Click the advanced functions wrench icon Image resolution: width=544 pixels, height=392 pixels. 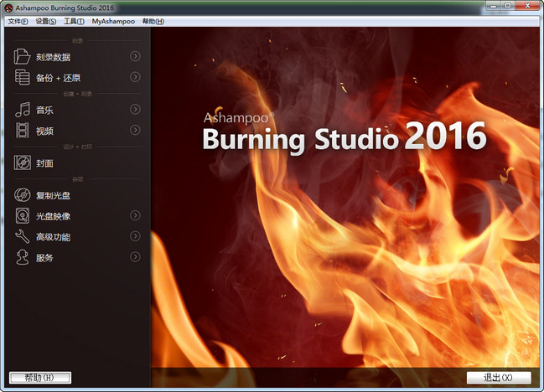click(22, 237)
